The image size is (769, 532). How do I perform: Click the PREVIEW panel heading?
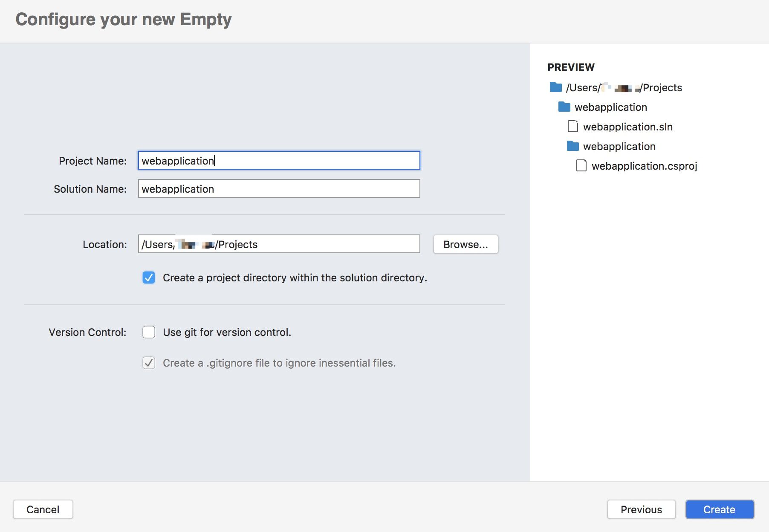point(571,67)
